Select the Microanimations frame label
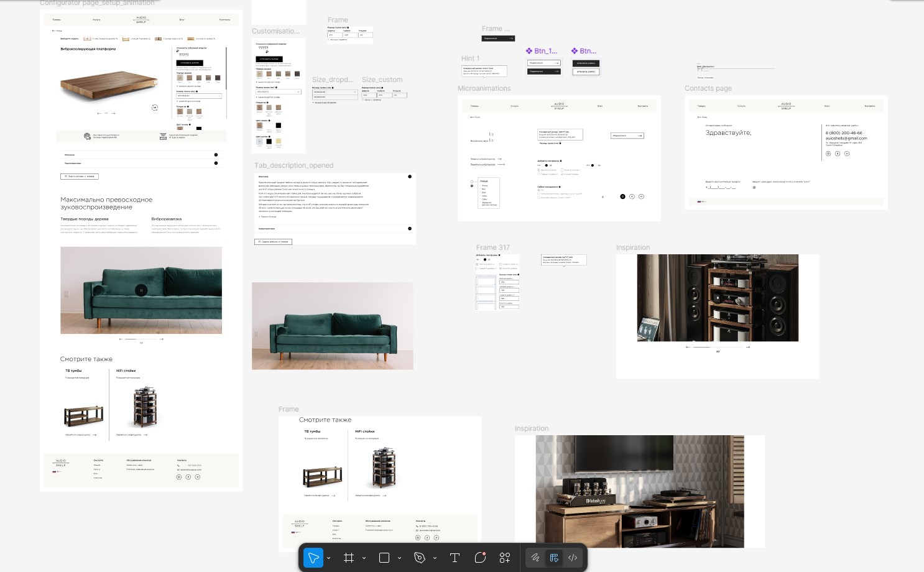Viewport: 924px width, 572px height. 484,88
